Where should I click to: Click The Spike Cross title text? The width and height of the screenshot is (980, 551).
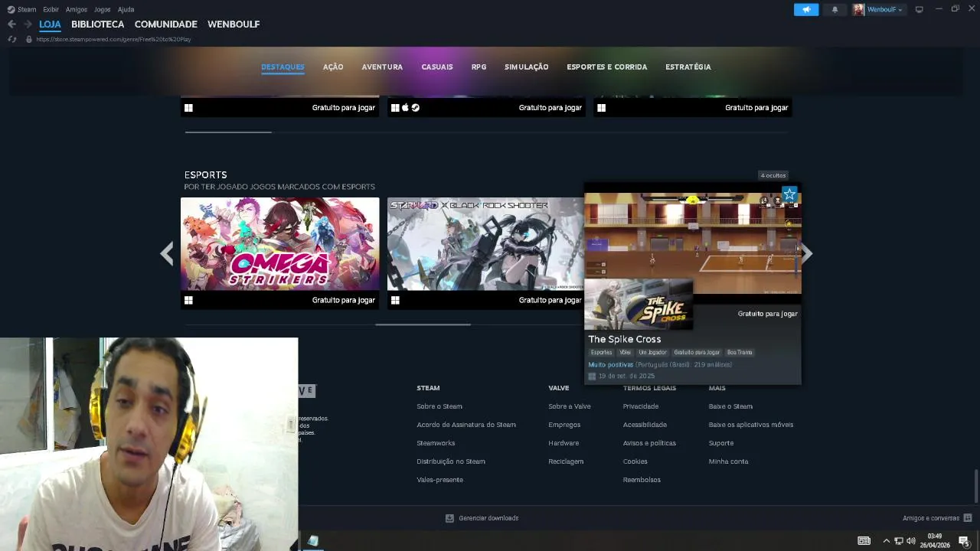624,339
